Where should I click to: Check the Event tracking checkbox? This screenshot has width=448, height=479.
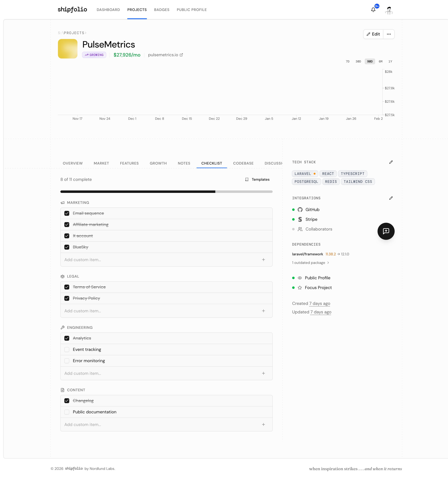pos(67,349)
